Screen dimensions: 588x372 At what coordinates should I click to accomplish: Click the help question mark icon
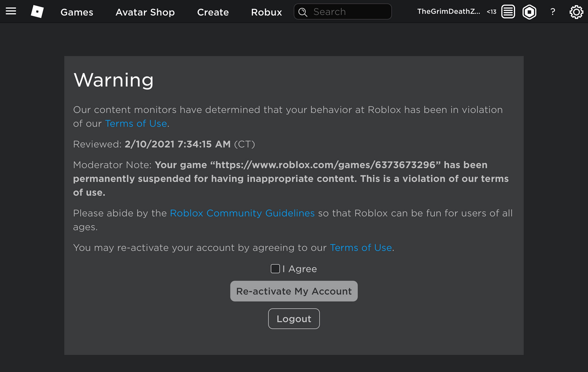pyautogui.click(x=553, y=12)
